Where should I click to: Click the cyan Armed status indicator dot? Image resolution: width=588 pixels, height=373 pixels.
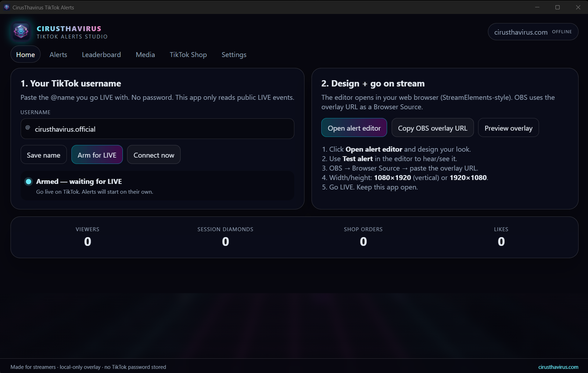point(28,181)
